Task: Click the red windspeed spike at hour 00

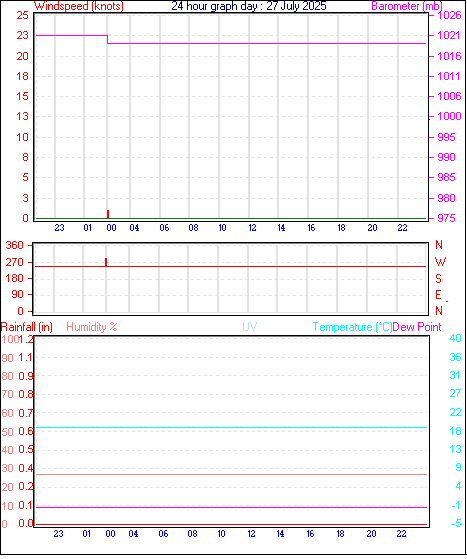Action: [x=108, y=214]
